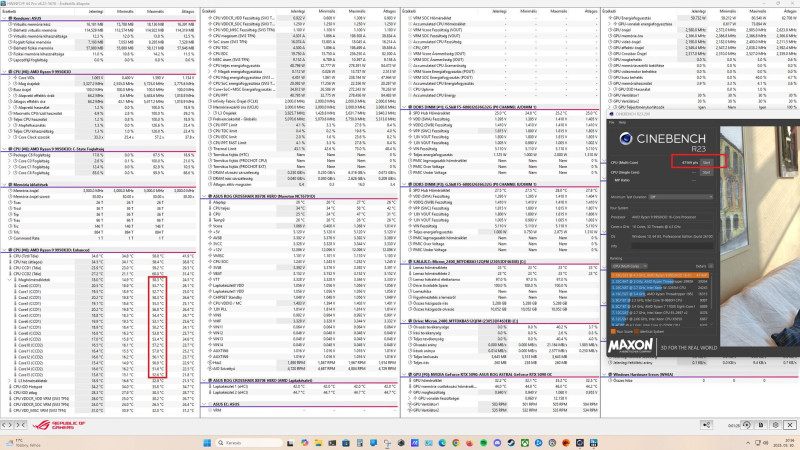Click the Maximális column header above Rendszer: ASUS
This screenshot has height=450, width=800.
click(155, 11)
